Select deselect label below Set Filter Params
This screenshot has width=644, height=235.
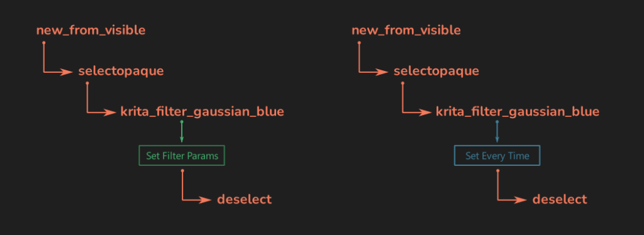point(245,200)
